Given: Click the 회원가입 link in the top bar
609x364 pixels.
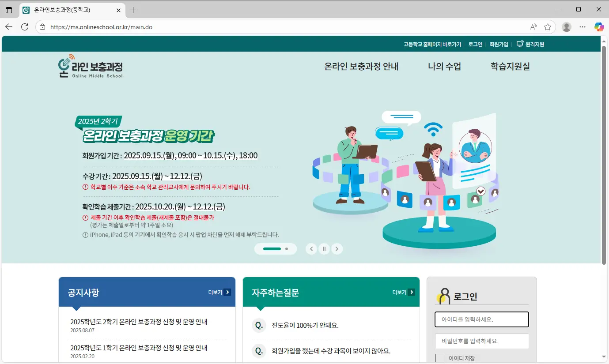Looking at the screenshot, I should (x=499, y=44).
